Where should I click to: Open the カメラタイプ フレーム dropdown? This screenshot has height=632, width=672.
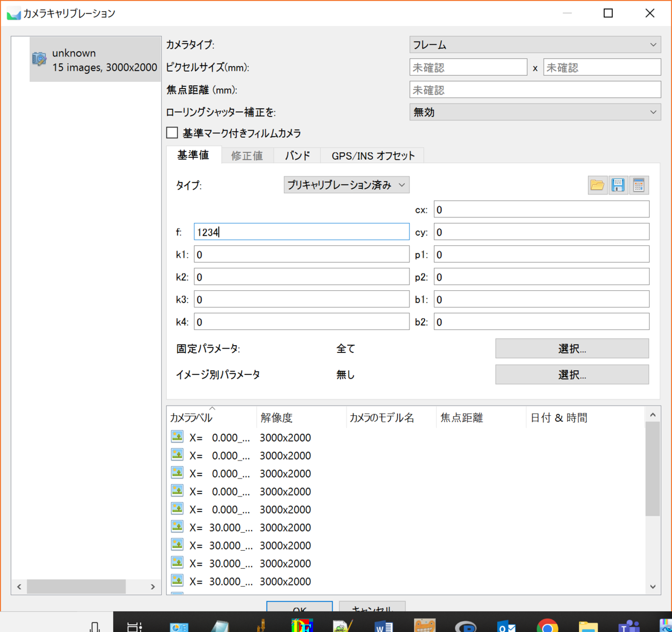click(535, 45)
